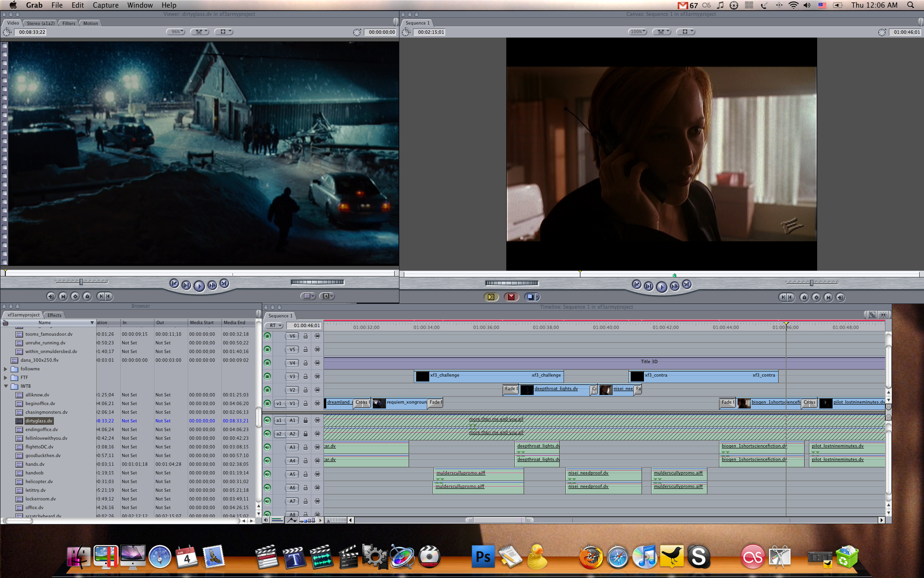The height and width of the screenshot is (578, 924).
Task: Toggle the lock on track V2
Action: click(x=305, y=390)
